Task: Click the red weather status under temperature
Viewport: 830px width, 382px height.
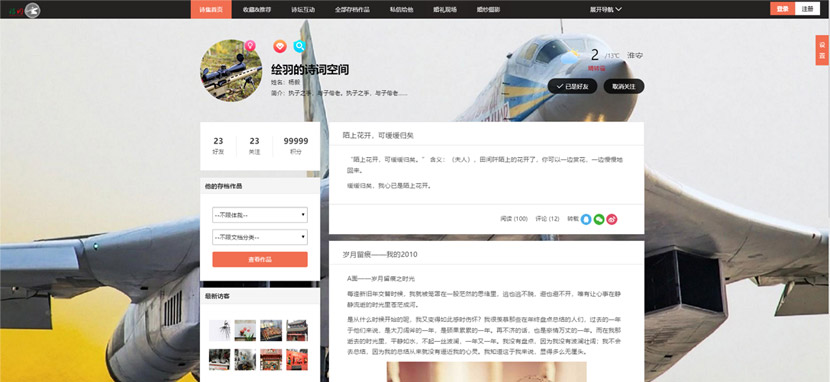Action: coord(597,68)
